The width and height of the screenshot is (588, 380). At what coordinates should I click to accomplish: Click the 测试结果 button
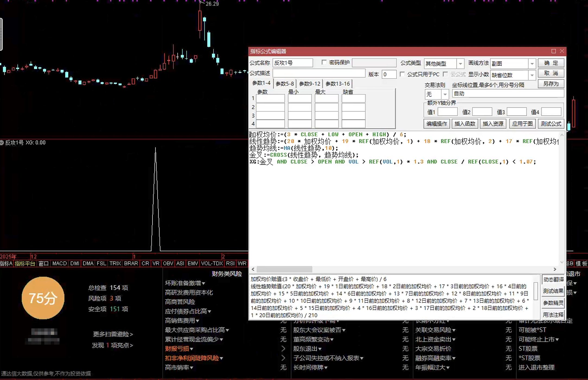pyautogui.click(x=553, y=291)
